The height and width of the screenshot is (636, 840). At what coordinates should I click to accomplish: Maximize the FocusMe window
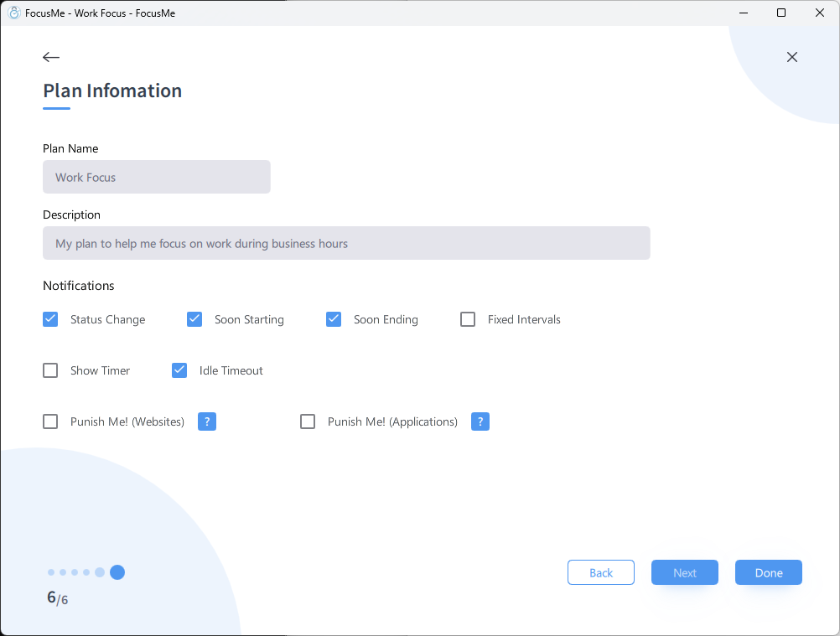pyautogui.click(x=781, y=13)
